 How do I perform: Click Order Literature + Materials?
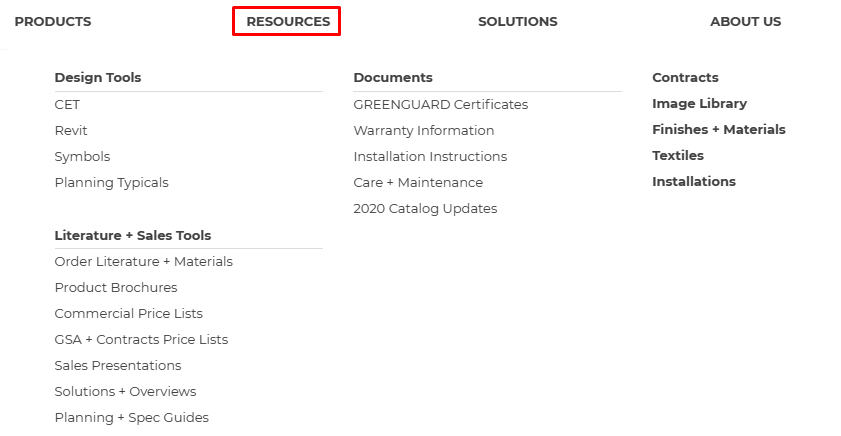pos(143,261)
